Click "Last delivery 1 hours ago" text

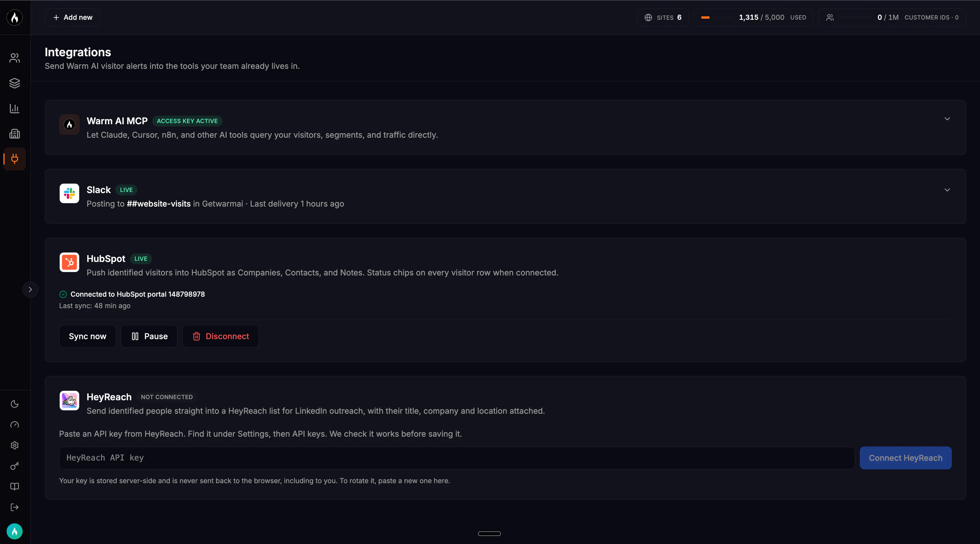pyautogui.click(x=297, y=203)
